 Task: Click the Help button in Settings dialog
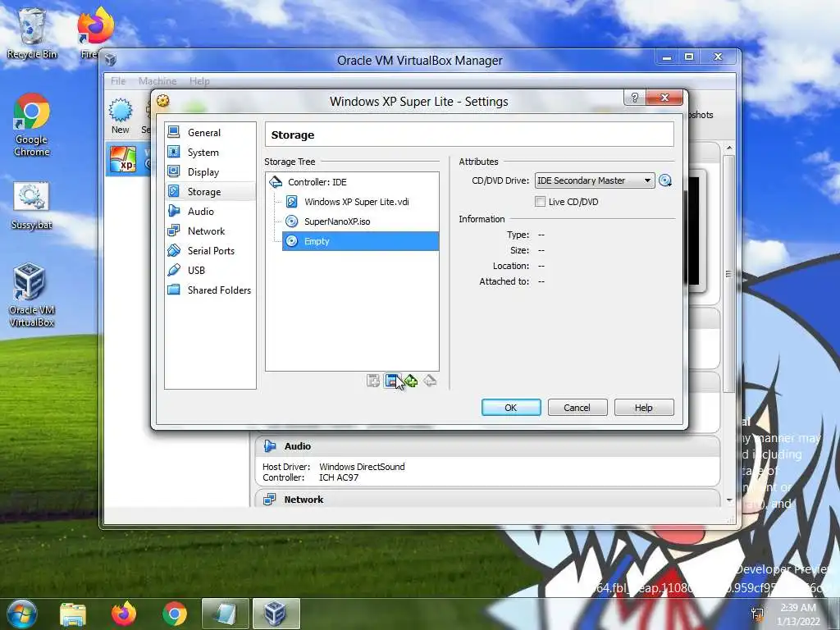pos(643,408)
